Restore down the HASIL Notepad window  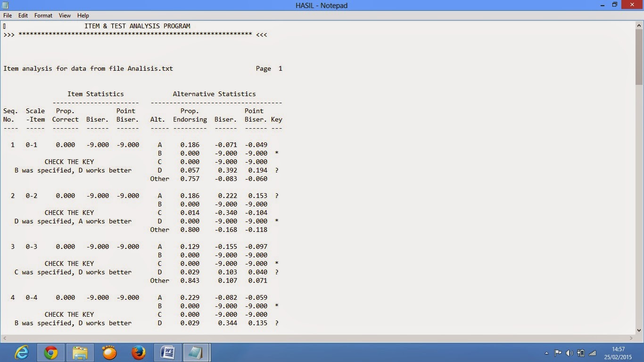pyautogui.click(x=614, y=5)
